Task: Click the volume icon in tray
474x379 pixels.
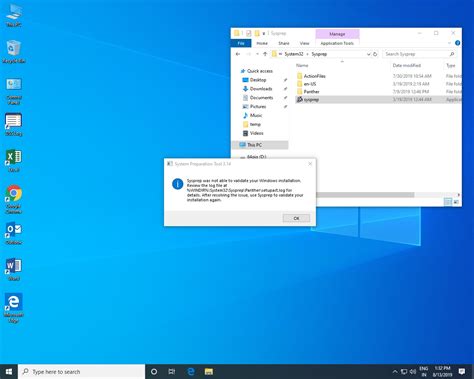Action: 413,371
